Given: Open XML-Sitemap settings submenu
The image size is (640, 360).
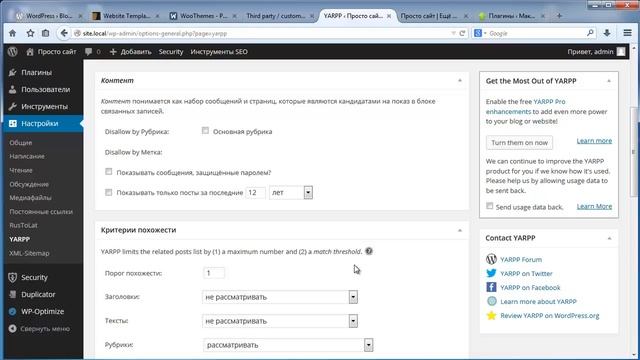Looking at the screenshot, I should click(x=29, y=253).
